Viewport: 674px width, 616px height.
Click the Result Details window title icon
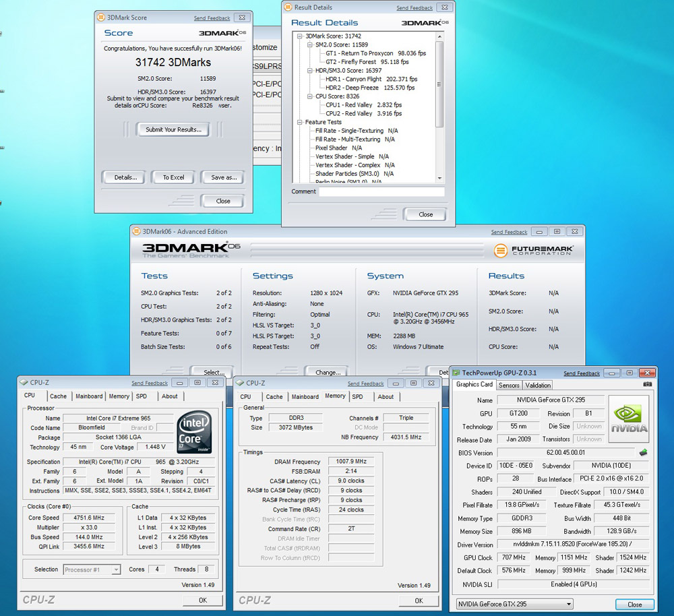(x=288, y=7)
